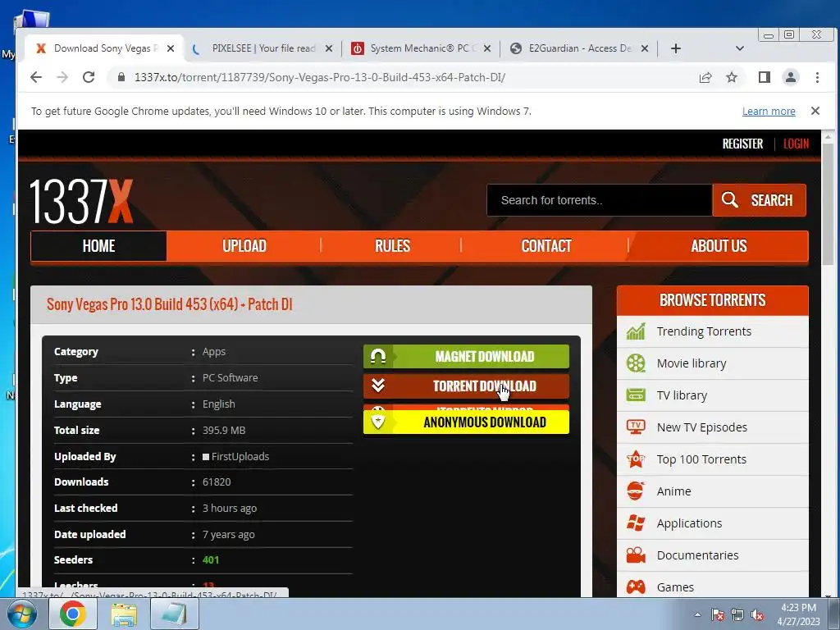This screenshot has height=630, width=840.
Task: Click the address bar URL
Action: click(320, 77)
